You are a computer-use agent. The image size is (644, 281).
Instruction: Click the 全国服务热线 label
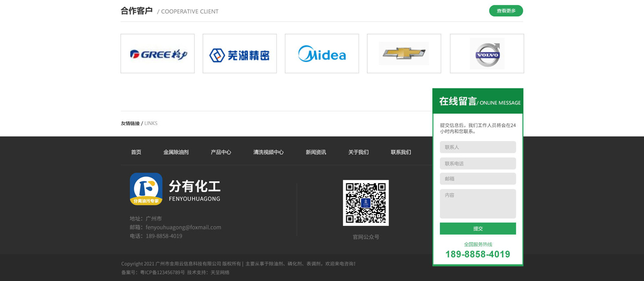click(x=478, y=244)
